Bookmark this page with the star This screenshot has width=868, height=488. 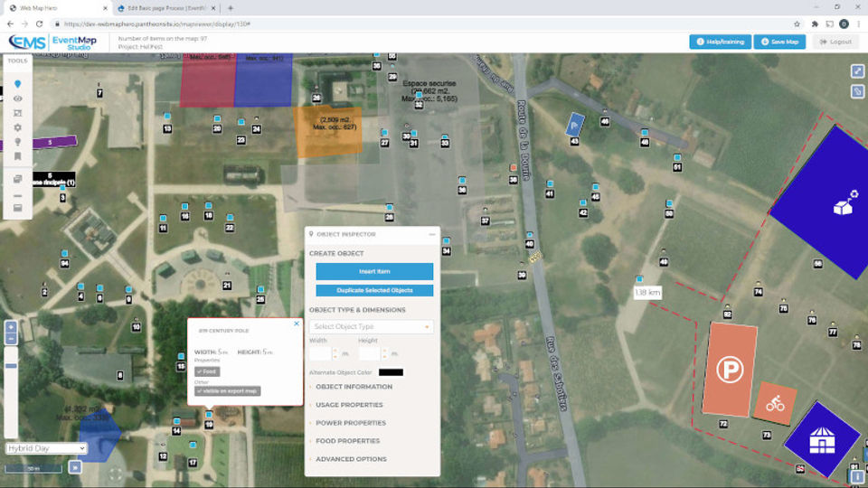click(797, 24)
